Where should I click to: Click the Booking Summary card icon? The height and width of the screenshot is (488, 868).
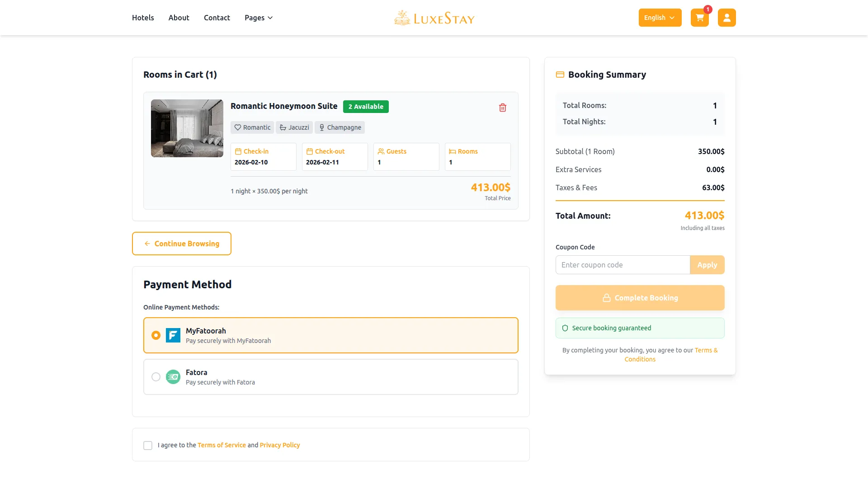pos(560,75)
